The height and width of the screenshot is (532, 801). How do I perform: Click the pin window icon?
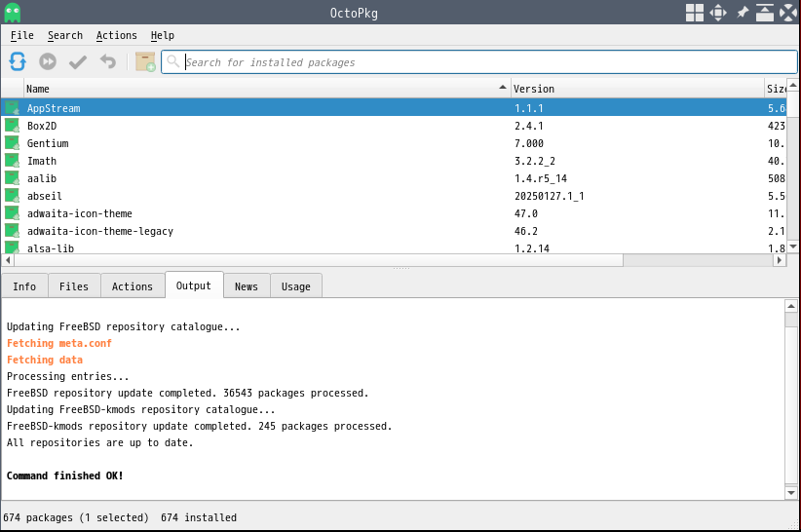(x=743, y=13)
